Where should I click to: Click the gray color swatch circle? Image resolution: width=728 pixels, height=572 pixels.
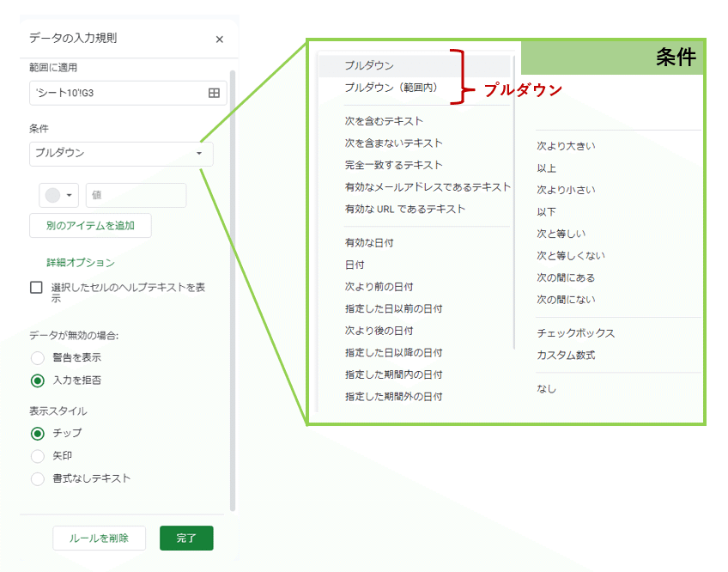click(x=54, y=195)
